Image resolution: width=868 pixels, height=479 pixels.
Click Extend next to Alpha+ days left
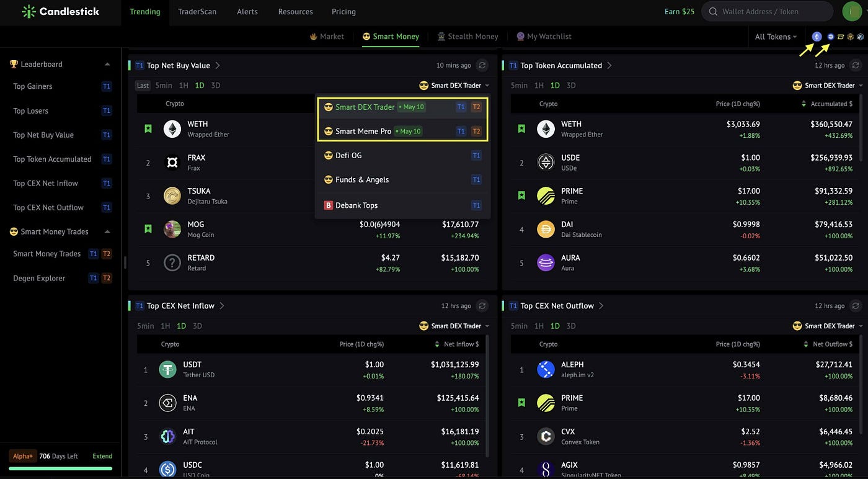pyautogui.click(x=102, y=456)
